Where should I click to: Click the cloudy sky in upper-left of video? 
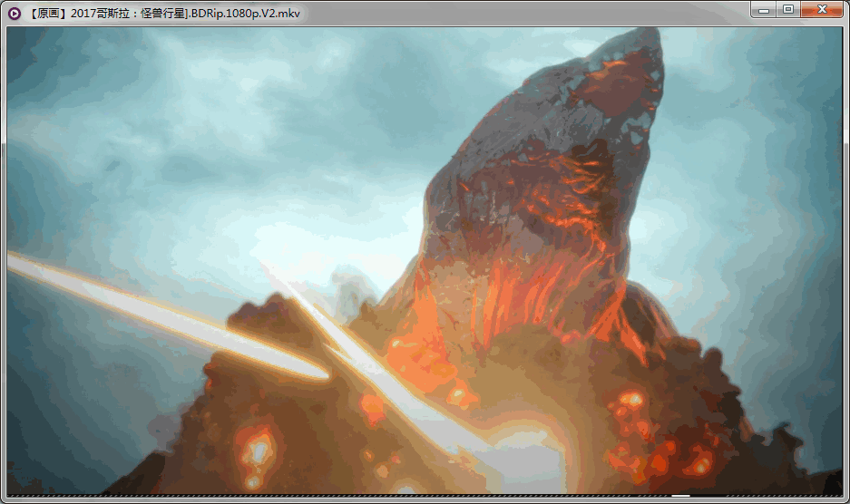(136, 109)
